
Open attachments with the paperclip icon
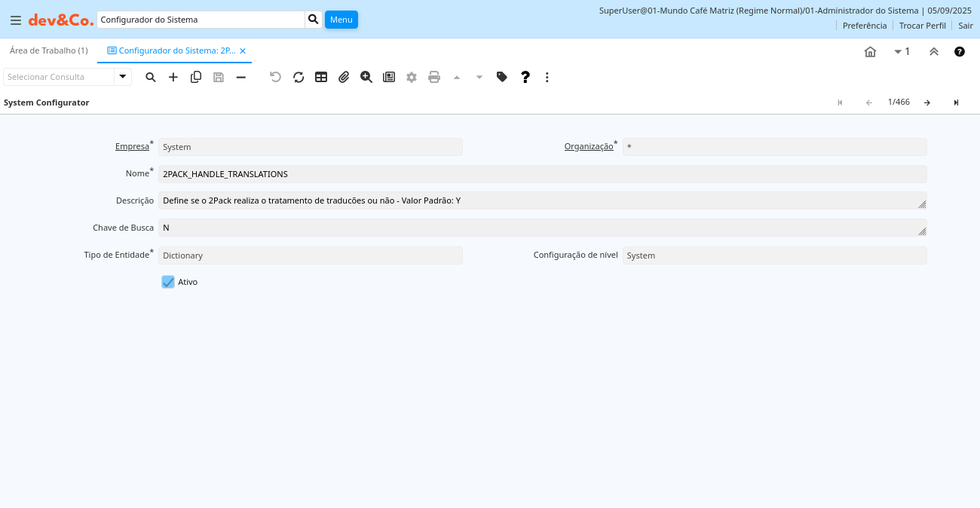pos(344,77)
